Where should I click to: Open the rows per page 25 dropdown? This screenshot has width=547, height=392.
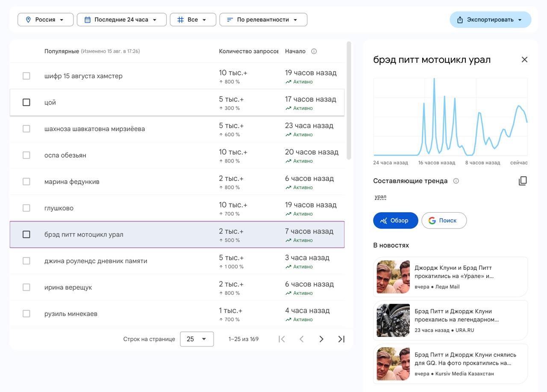[x=197, y=339]
